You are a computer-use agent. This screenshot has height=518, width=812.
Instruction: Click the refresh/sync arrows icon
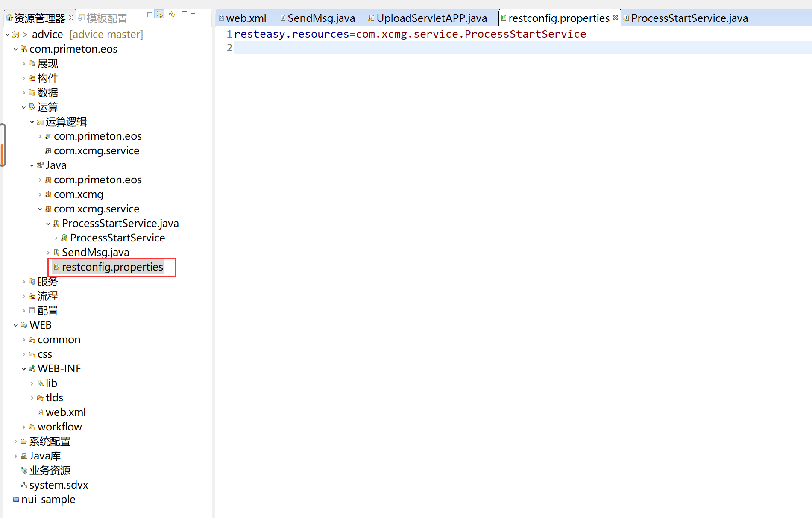[172, 14]
